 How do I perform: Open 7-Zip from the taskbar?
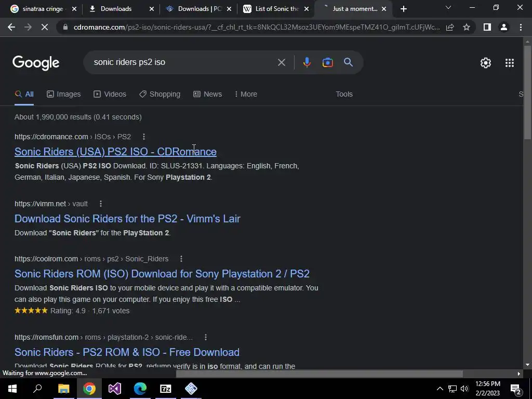point(166,389)
